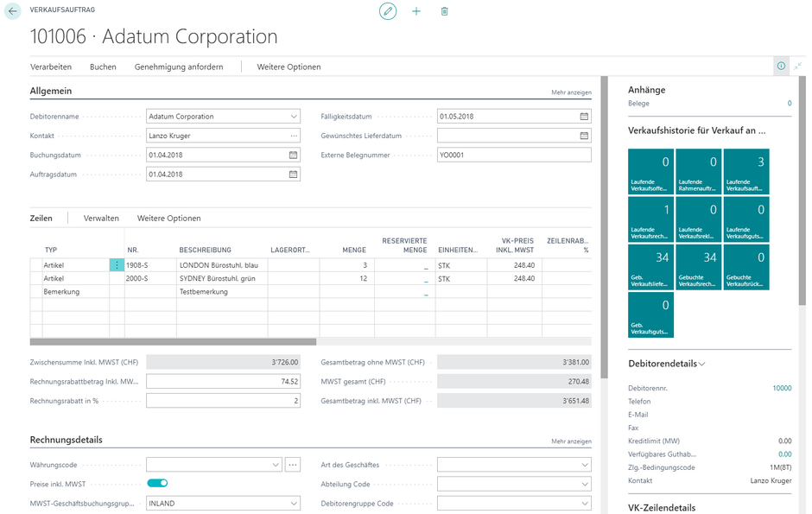Open Laufende Rahmenaufträge tile
This screenshot has height=514, width=812.
pyautogui.click(x=699, y=171)
